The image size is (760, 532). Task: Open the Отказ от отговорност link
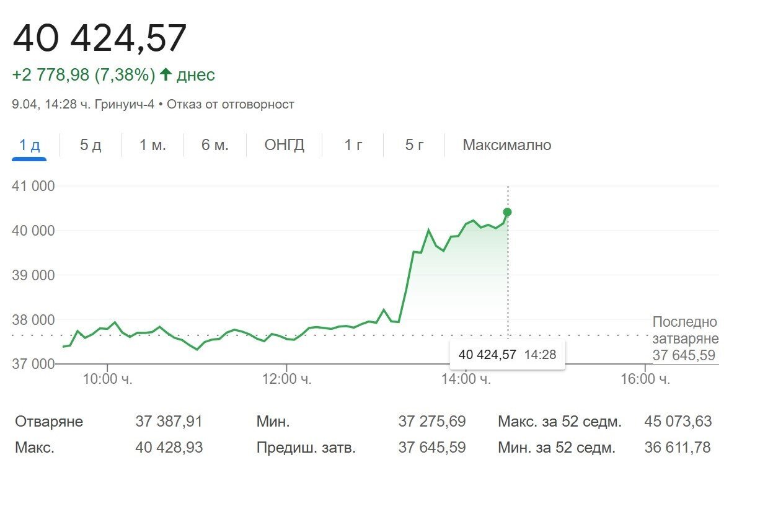[x=231, y=105]
